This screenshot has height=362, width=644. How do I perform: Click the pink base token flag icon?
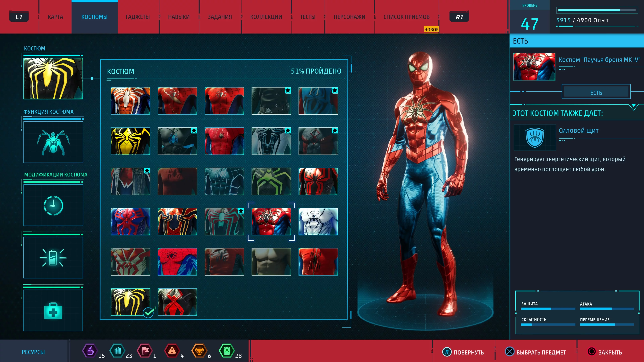[145, 351]
